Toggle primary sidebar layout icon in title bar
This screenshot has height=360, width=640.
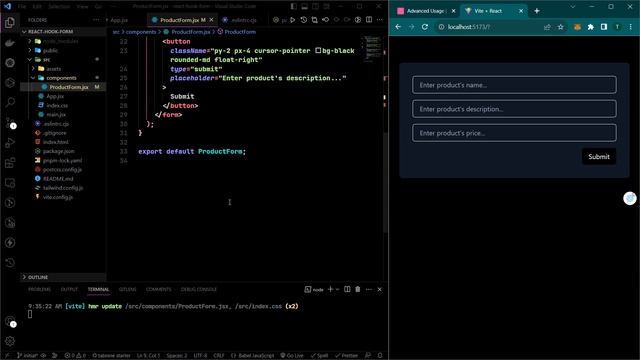coord(293,7)
